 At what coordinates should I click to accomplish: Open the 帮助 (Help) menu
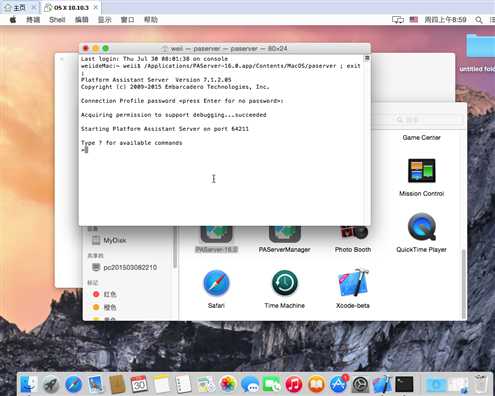[x=151, y=20]
